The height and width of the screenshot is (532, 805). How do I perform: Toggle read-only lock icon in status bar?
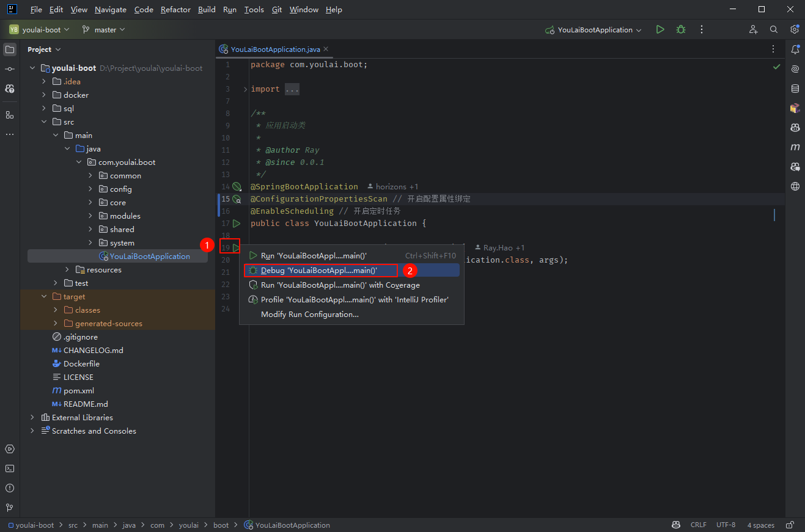790,525
